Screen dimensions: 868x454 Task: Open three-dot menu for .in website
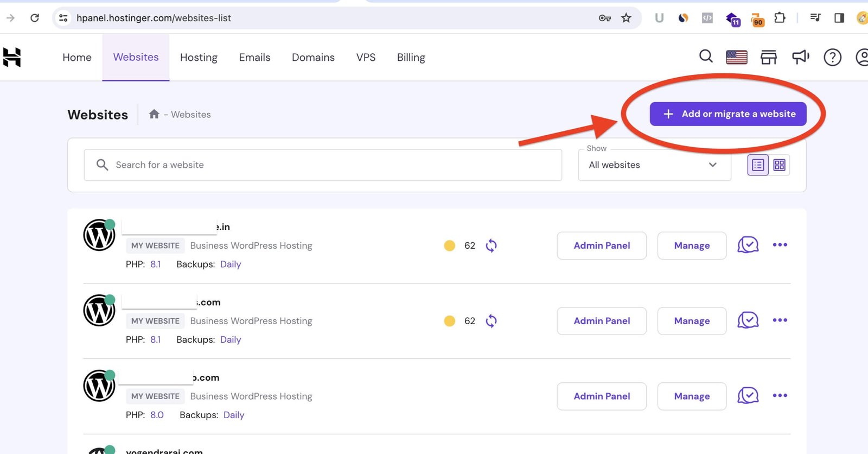point(780,245)
